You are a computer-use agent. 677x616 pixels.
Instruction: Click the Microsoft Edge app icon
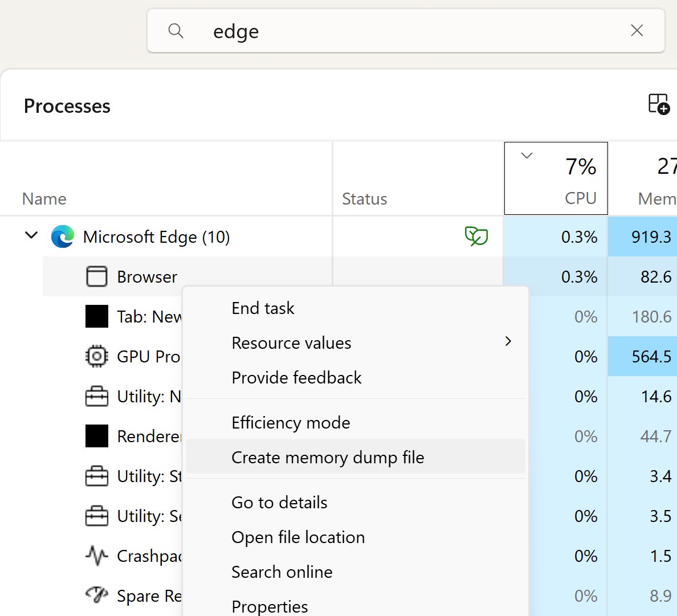63,236
